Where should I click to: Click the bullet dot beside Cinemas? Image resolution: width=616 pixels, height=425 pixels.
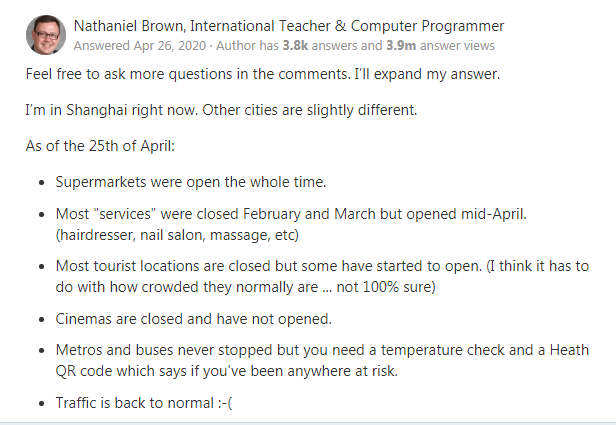pos(40,320)
